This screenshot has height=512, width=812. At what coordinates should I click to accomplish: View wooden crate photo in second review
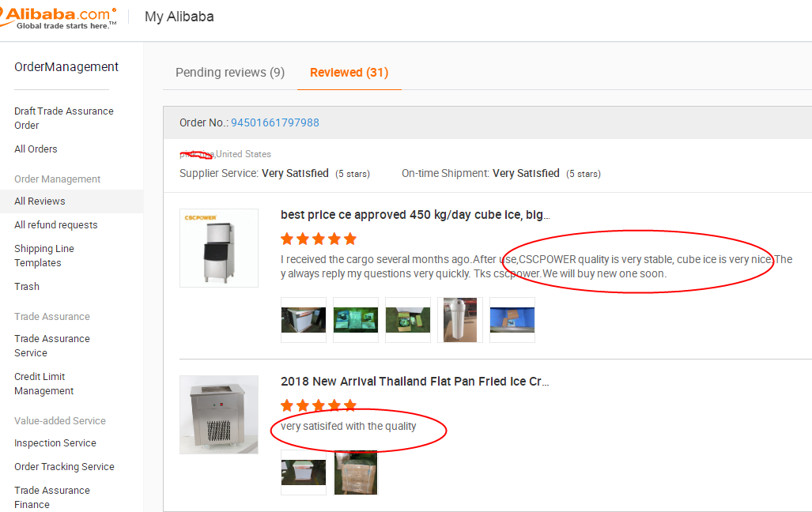click(356, 472)
